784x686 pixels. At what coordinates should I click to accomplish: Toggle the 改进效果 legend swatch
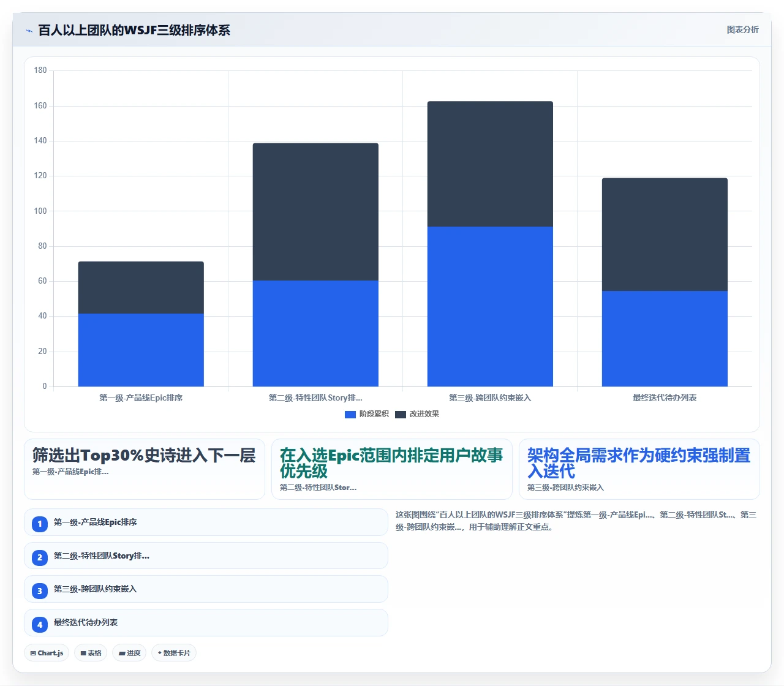(401, 415)
